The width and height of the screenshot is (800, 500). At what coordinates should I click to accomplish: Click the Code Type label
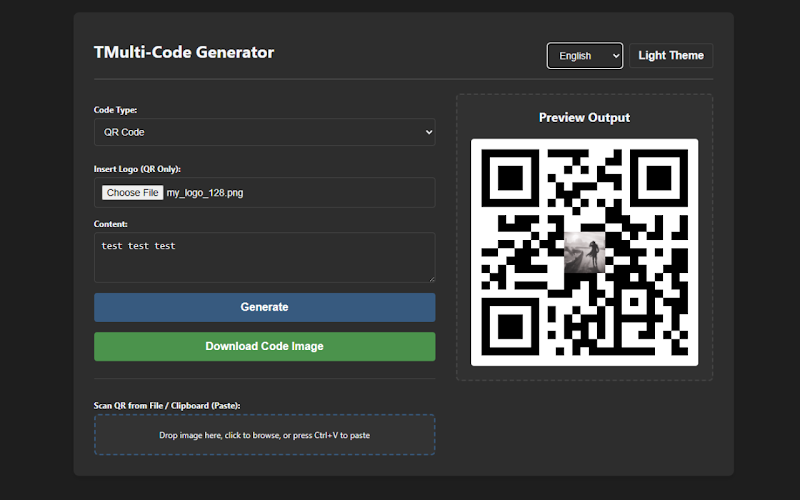(x=115, y=110)
